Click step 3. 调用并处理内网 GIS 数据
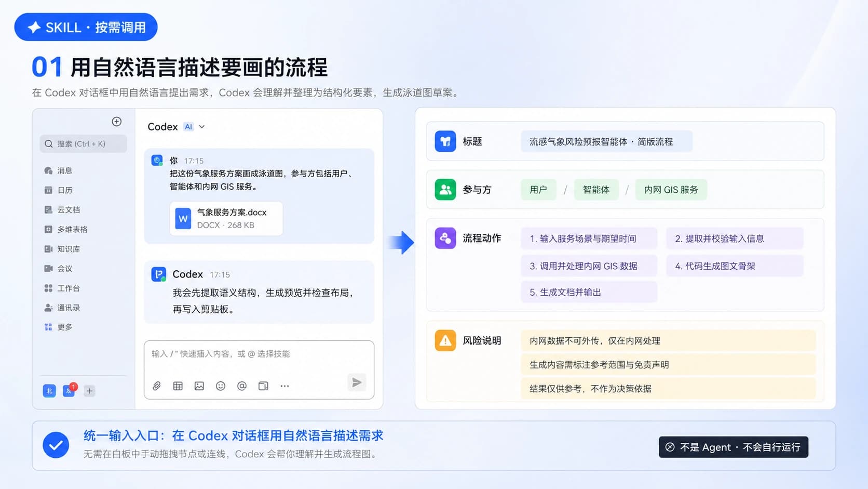 click(589, 266)
